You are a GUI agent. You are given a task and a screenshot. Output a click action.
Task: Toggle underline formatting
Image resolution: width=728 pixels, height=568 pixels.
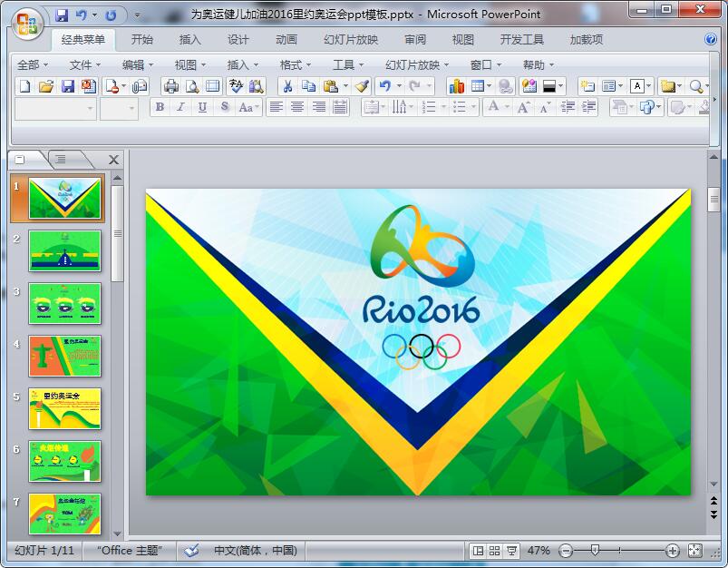202,107
